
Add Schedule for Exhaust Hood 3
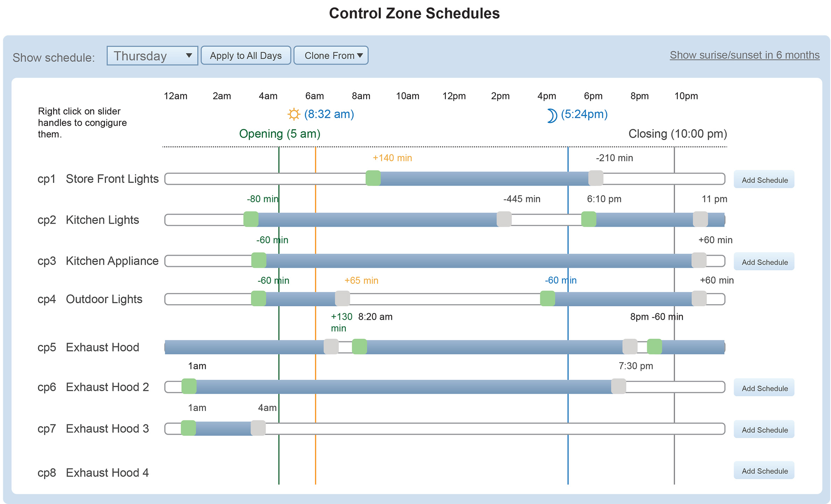click(764, 430)
